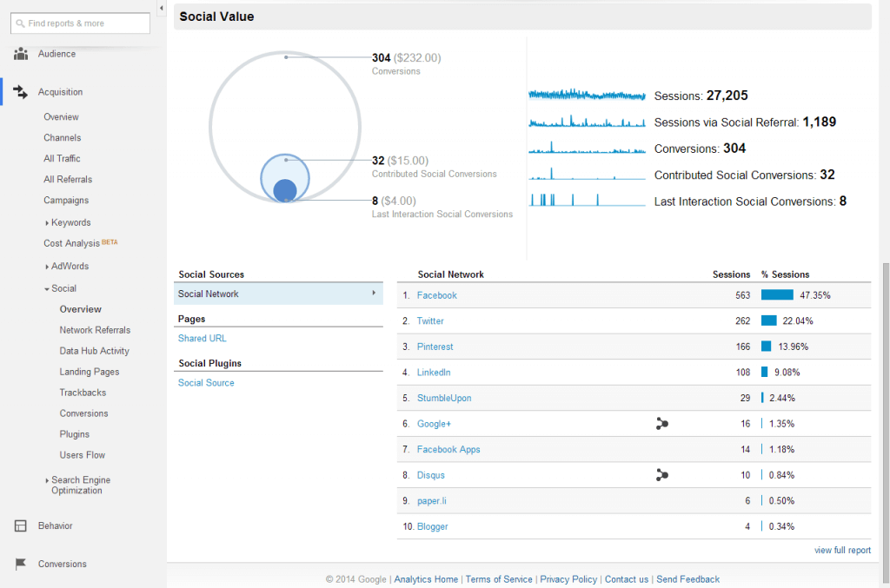
Task: Open the Facebook Apps link
Action: point(448,450)
